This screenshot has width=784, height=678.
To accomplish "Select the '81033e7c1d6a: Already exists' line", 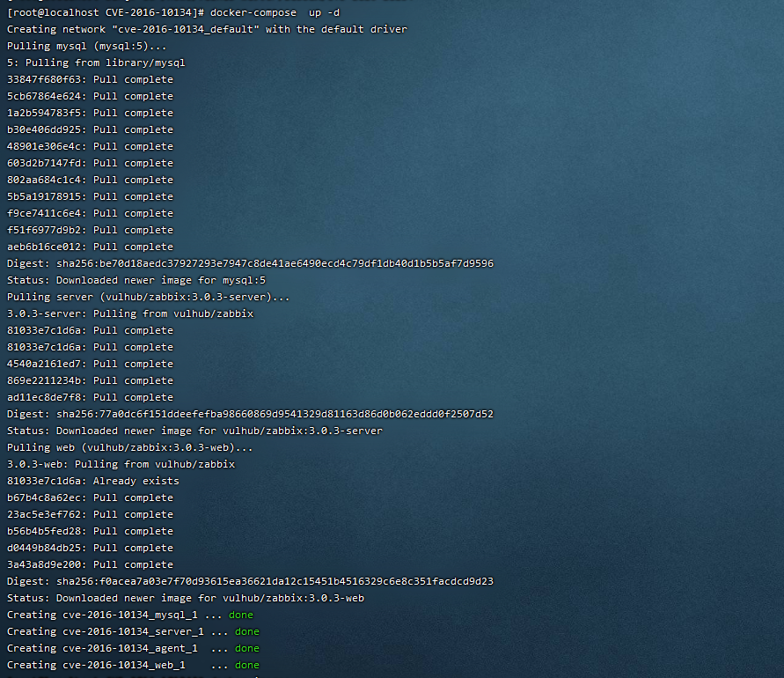I will 93,481.
